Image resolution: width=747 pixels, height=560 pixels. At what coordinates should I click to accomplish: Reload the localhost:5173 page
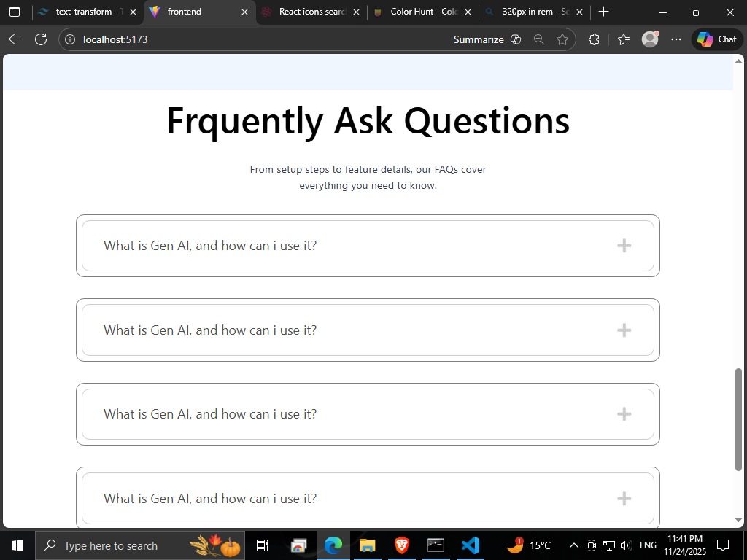[x=41, y=39]
